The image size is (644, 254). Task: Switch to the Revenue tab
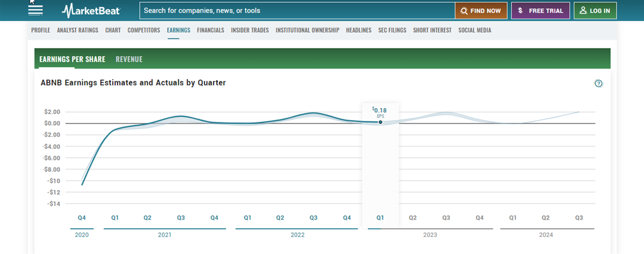click(x=129, y=59)
